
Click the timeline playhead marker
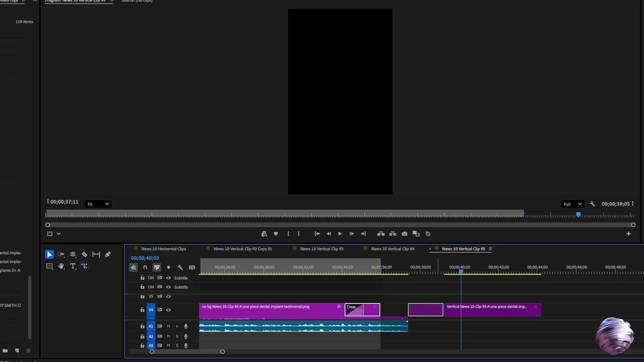tap(461, 271)
